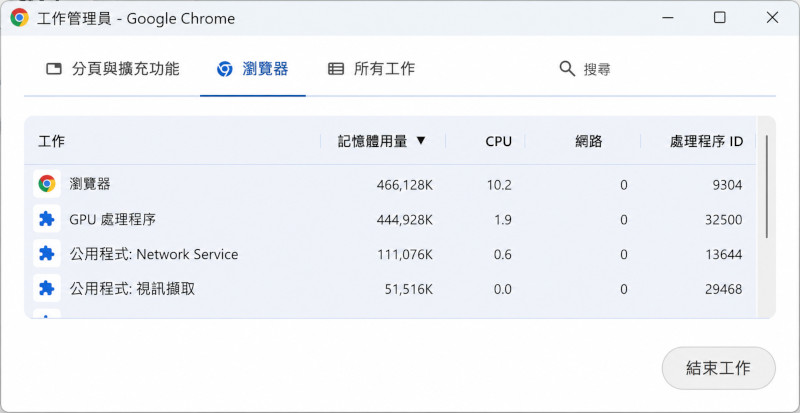Sort by the 網路 column header
Viewport: 800px width, 413px height.
point(589,141)
